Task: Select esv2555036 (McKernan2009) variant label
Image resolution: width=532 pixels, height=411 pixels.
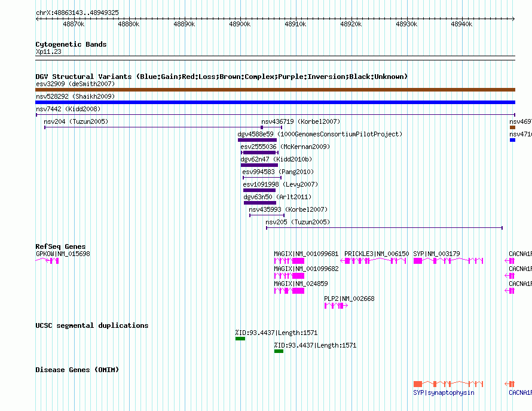Action: point(285,147)
